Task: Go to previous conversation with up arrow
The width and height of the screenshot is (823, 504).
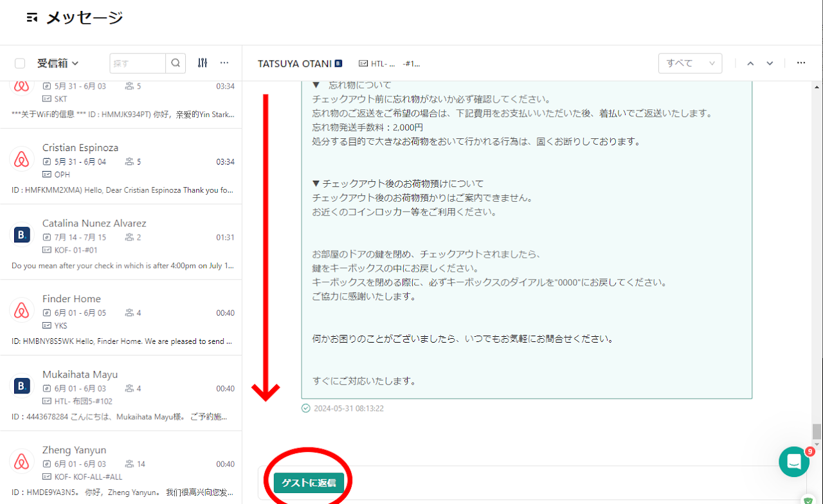Action: [750, 64]
